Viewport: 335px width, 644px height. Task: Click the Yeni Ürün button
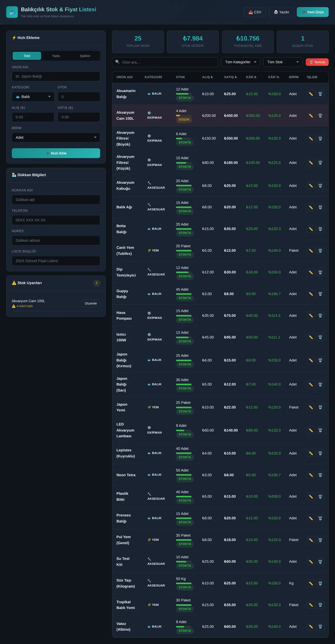pos(313,12)
